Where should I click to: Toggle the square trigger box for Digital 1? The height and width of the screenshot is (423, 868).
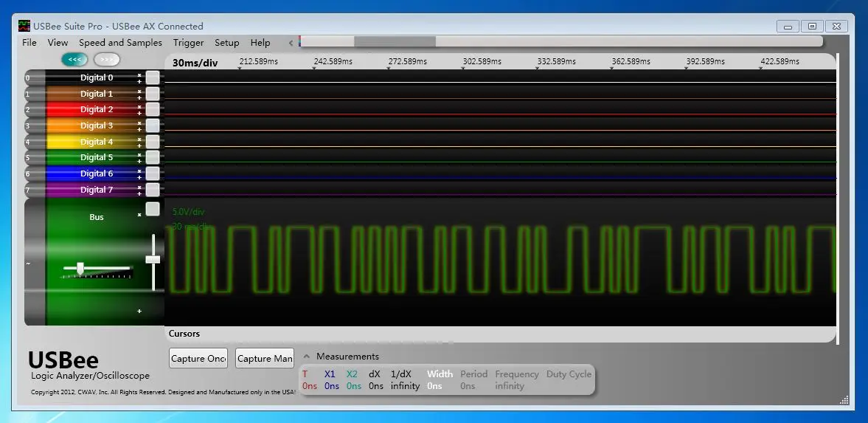point(153,94)
